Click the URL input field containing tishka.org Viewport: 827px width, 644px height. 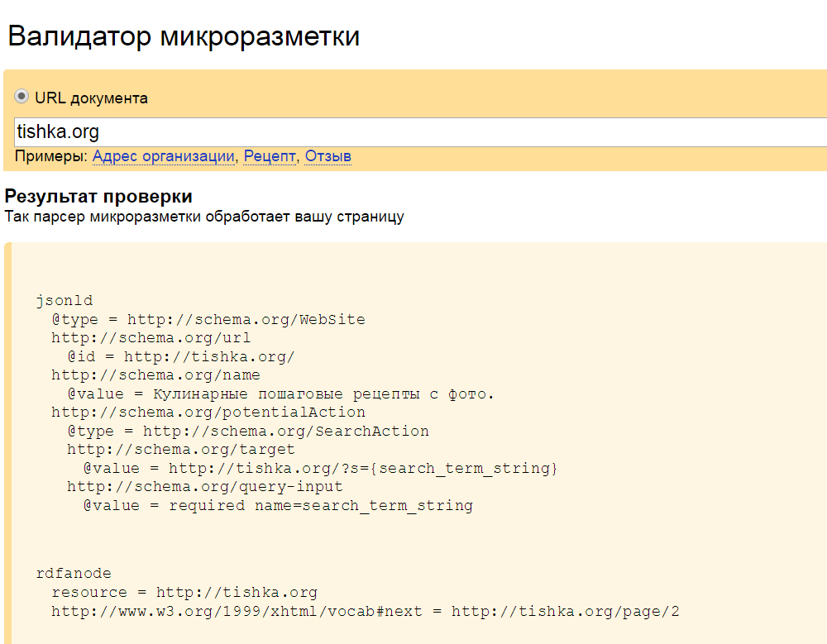click(413, 132)
